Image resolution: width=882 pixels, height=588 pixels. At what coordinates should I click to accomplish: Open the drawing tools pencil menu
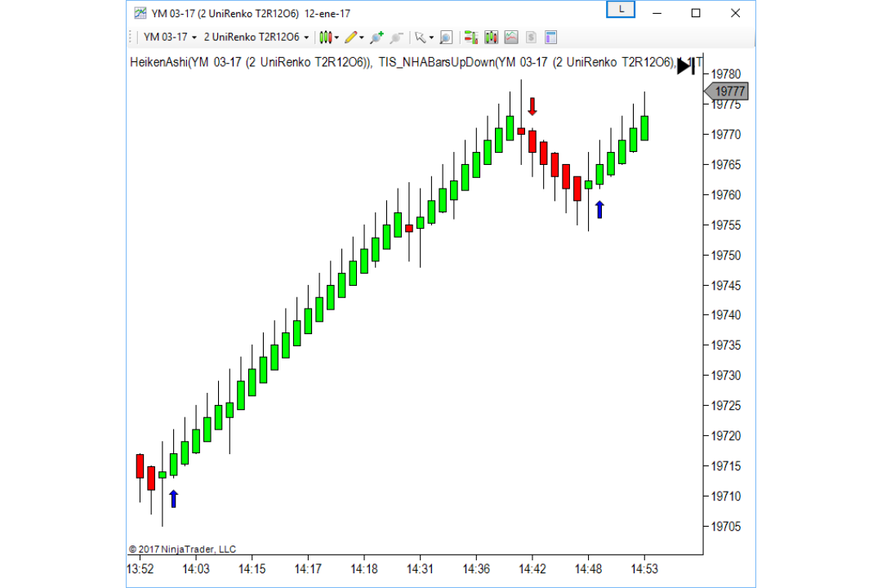[x=354, y=38]
